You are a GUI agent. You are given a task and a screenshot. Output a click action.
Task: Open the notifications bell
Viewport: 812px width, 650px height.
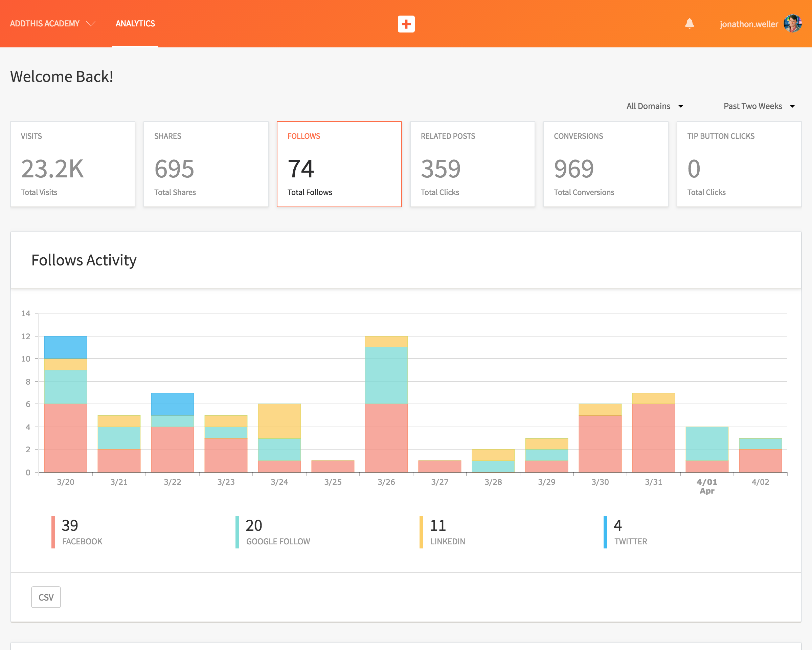coord(689,24)
